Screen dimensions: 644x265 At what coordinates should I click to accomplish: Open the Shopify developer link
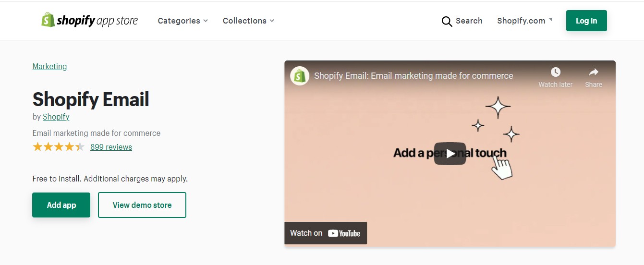56,117
